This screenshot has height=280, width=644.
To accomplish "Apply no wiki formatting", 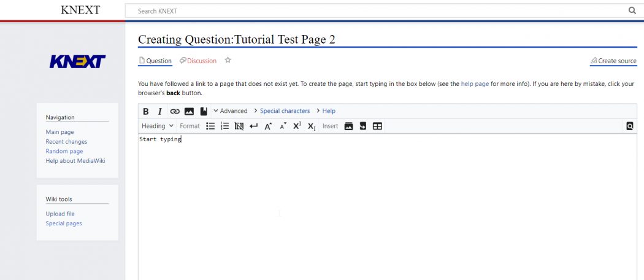I will (x=239, y=126).
